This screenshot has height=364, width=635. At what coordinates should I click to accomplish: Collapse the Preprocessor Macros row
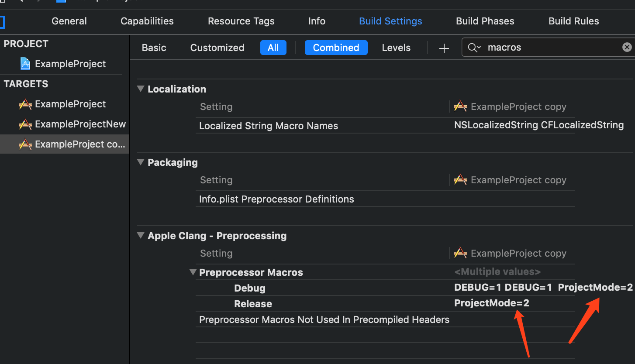[x=193, y=272]
